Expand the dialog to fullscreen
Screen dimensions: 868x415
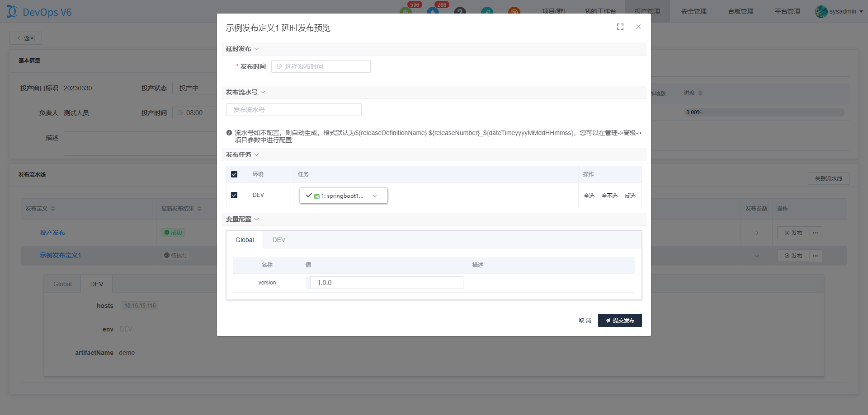tap(620, 27)
